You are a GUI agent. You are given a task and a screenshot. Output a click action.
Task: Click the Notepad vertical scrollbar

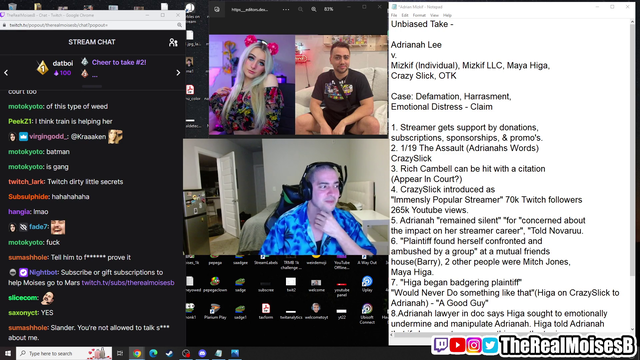[633, 176]
